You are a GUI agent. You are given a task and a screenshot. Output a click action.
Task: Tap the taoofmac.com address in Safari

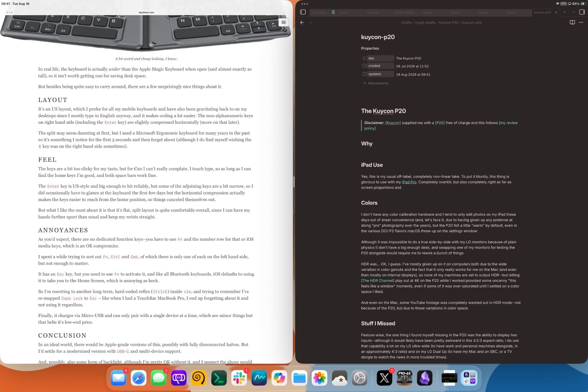pyautogui.click(x=146, y=12)
